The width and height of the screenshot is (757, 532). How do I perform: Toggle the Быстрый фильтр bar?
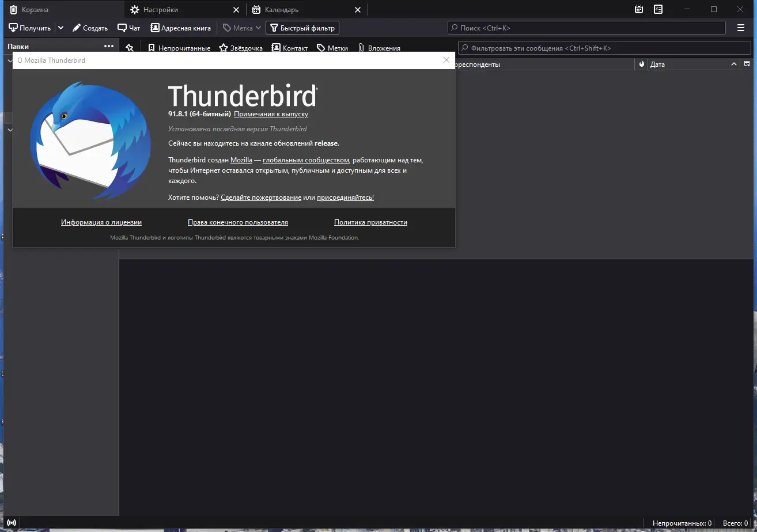(x=302, y=28)
